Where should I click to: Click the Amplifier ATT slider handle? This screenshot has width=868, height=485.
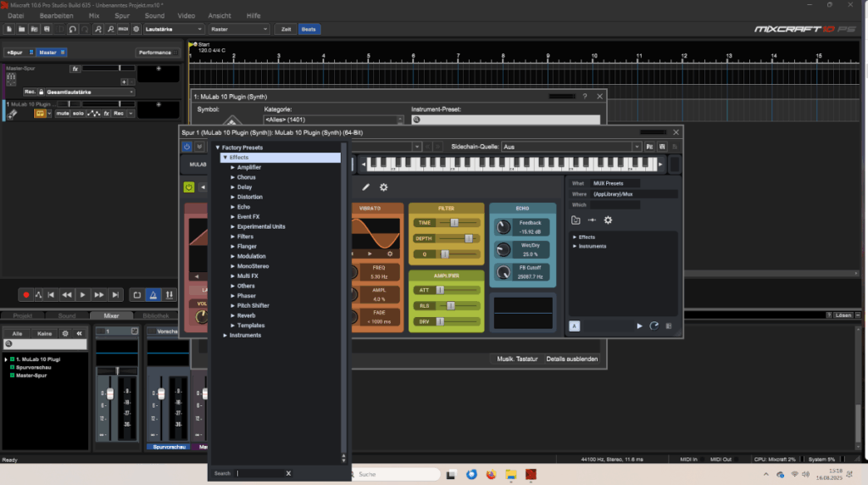pyautogui.click(x=440, y=290)
